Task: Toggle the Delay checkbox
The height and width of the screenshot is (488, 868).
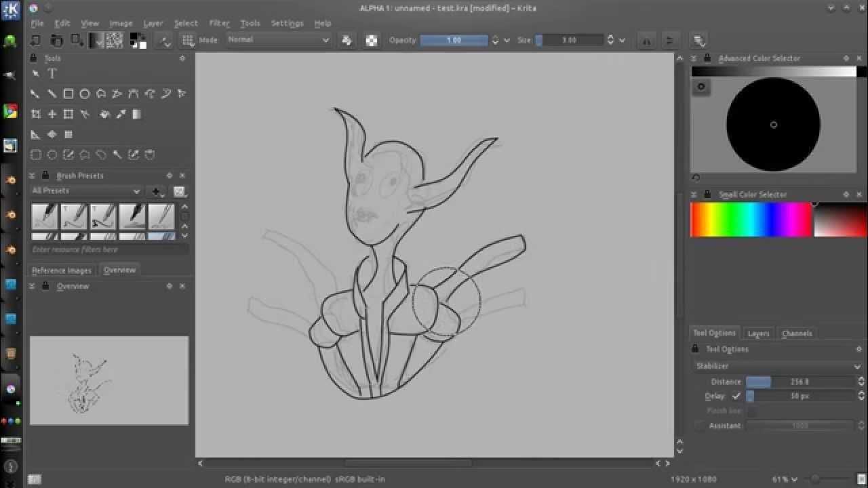Action: (736, 396)
